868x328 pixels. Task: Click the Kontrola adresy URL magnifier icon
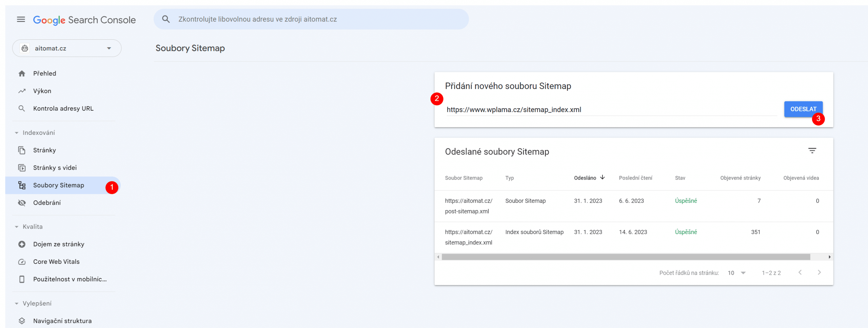(x=22, y=108)
